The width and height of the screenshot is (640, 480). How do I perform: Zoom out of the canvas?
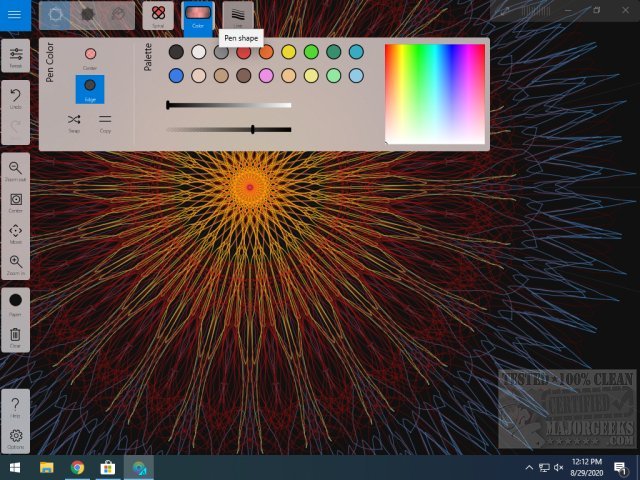(16, 170)
